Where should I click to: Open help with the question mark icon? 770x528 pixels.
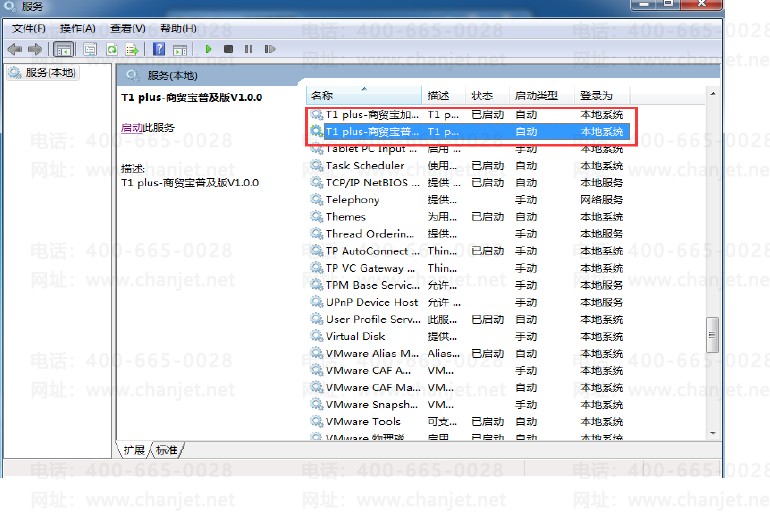[159, 49]
